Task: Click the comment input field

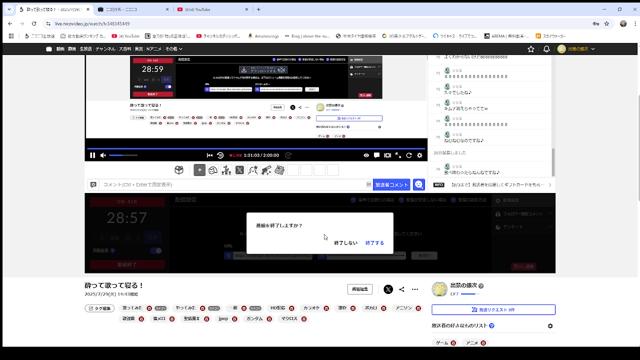Action: coord(233,184)
